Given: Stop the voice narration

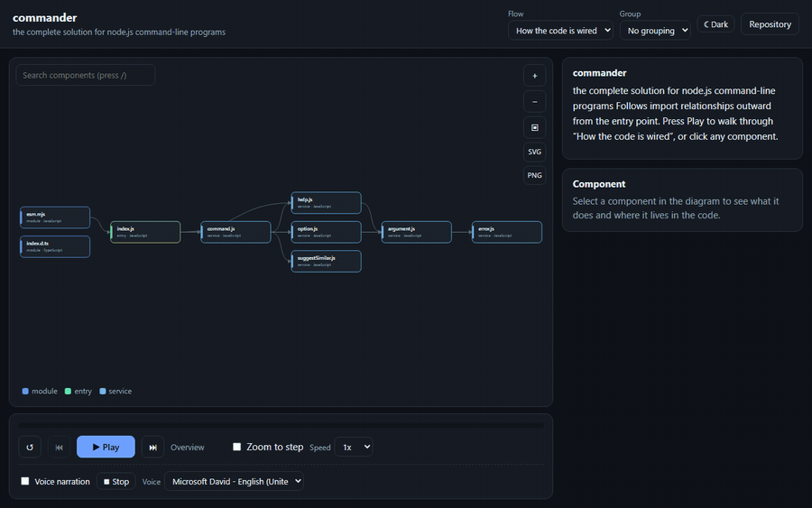Looking at the screenshot, I should point(116,482).
